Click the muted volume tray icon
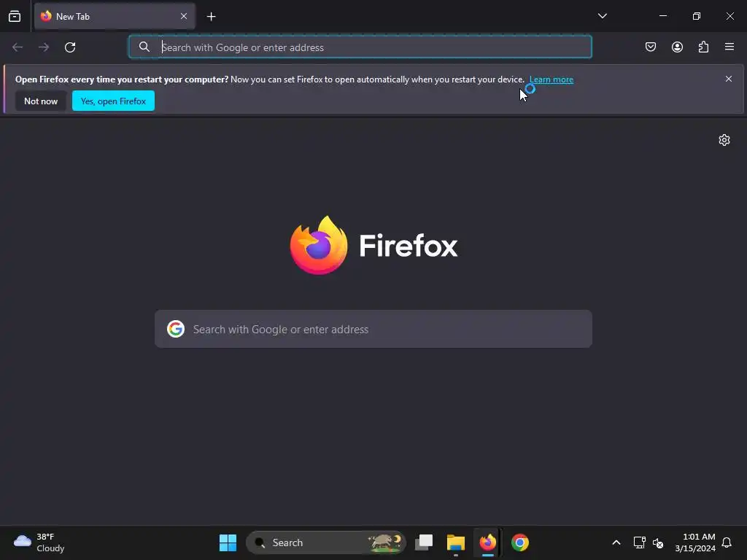The height and width of the screenshot is (560, 747). click(x=658, y=542)
